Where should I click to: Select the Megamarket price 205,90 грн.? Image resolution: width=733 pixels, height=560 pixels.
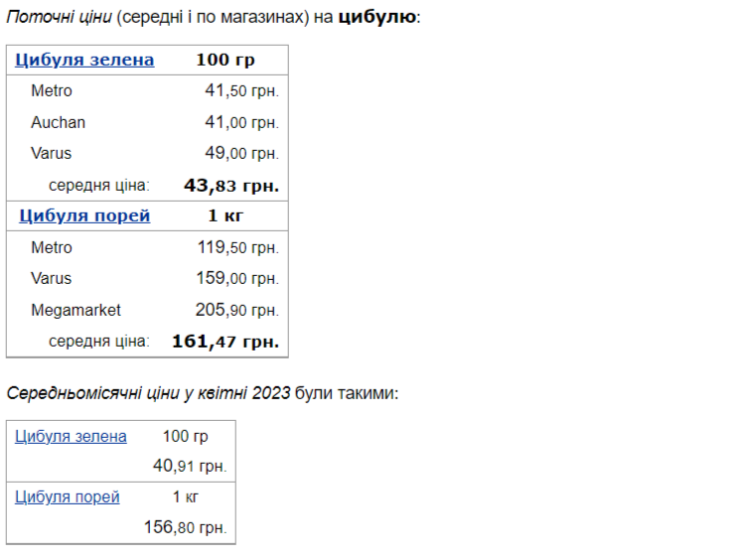237,310
